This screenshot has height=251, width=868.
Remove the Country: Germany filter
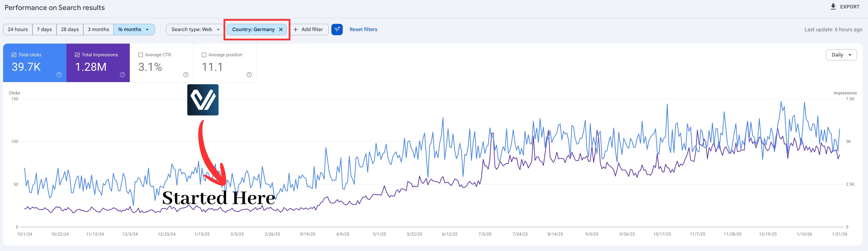(281, 30)
